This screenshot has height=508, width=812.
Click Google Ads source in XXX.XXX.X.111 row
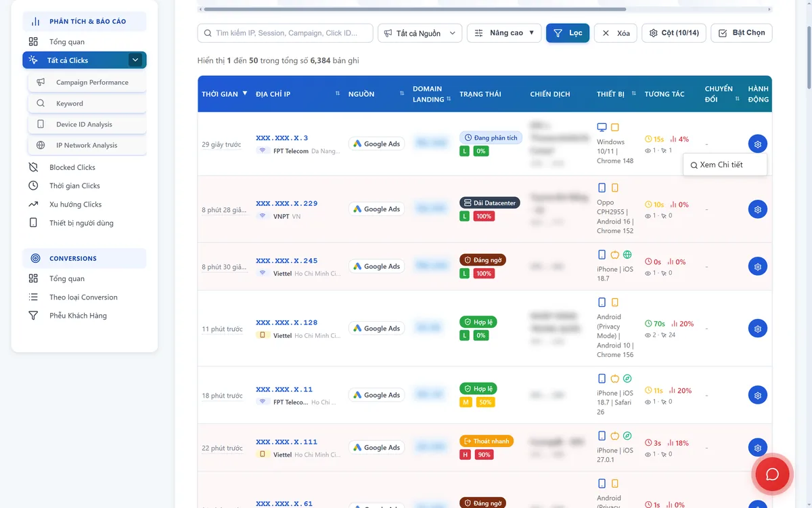pos(376,447)
